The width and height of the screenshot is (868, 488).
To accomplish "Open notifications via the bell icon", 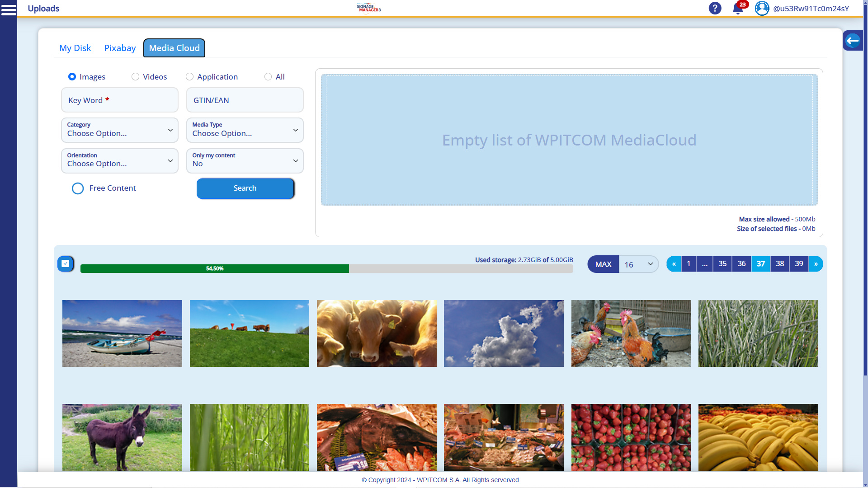I will tap(737, 9).
